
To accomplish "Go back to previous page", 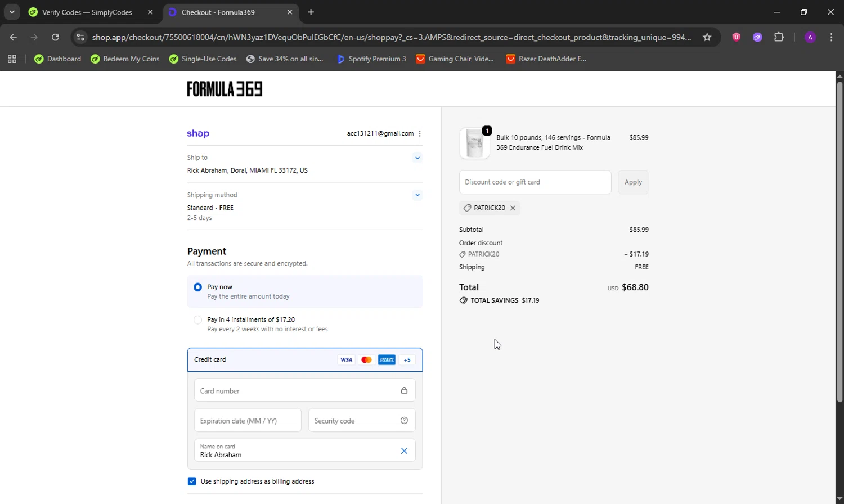I will pyautogui.click(x=14, y=37).
